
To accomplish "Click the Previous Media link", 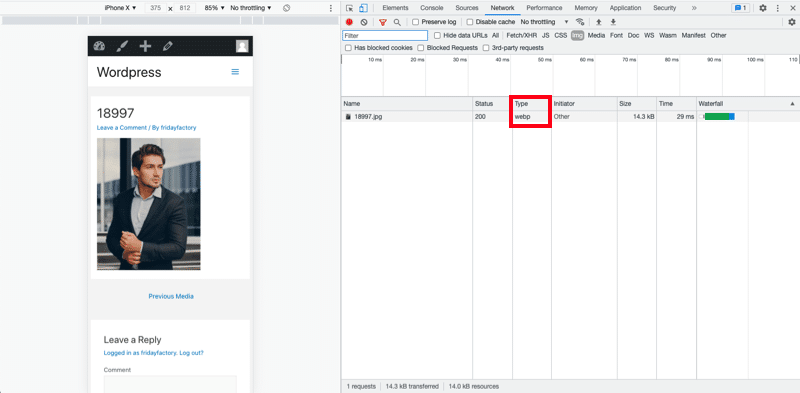I will pos(171,296).
